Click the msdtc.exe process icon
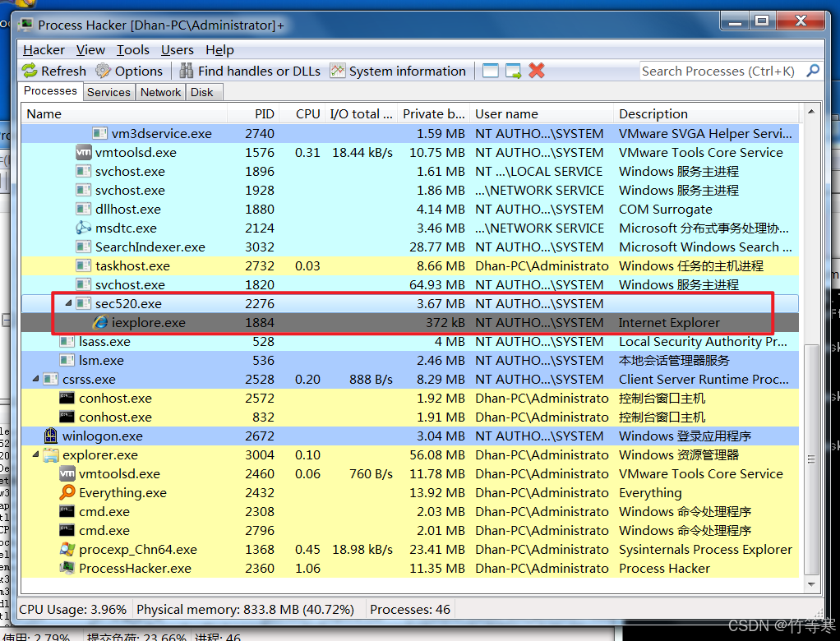This screenshot has height=641, width=840. coord(83,228)
